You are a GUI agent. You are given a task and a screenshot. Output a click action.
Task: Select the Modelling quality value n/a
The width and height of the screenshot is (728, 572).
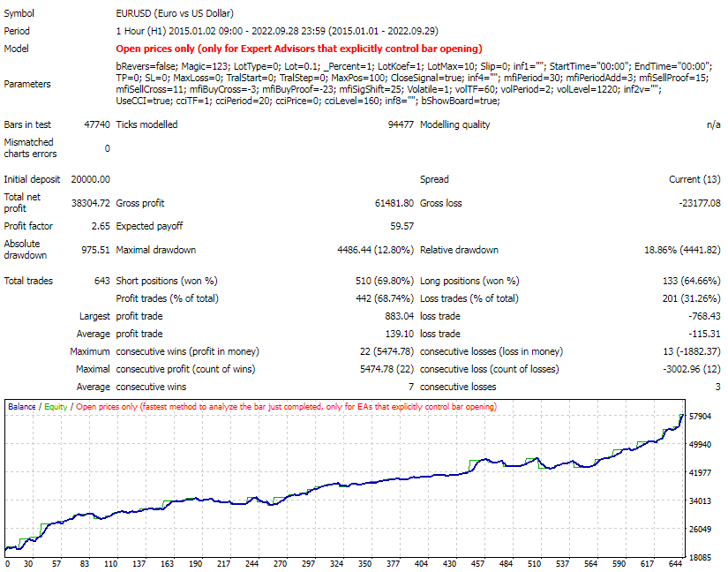714,124
